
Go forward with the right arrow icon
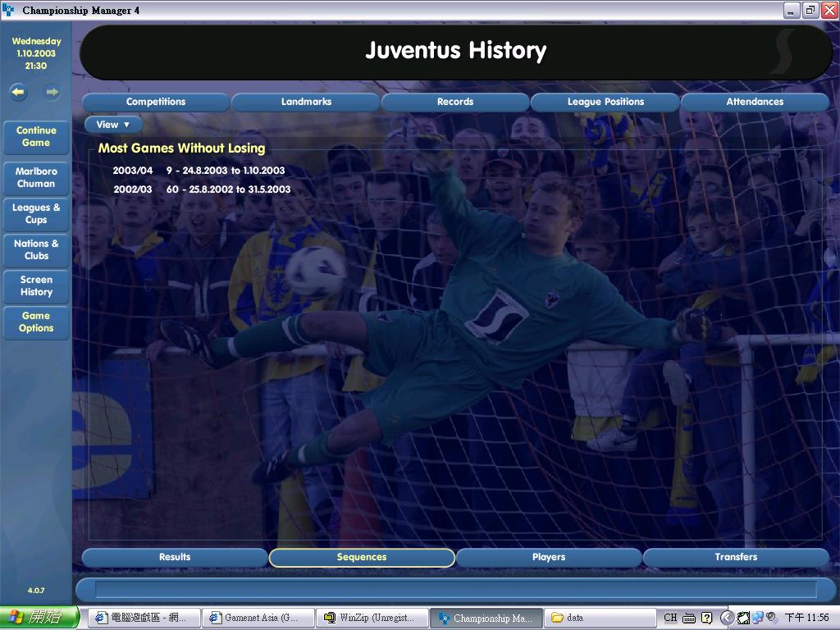52,92
